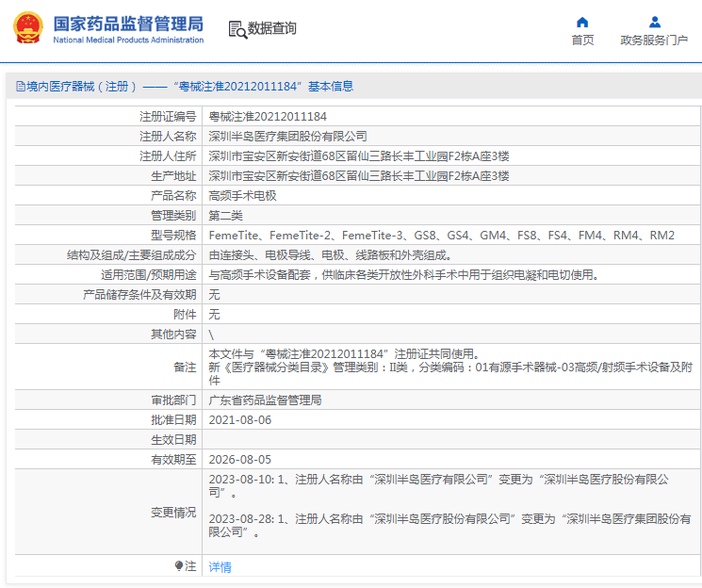
Task: Click the 管理类别 label
Action: [173, 216]
